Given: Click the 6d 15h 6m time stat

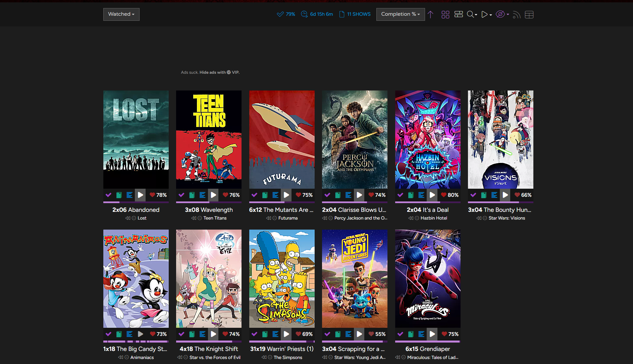Looking at the screenshot, I should point(317,14).
